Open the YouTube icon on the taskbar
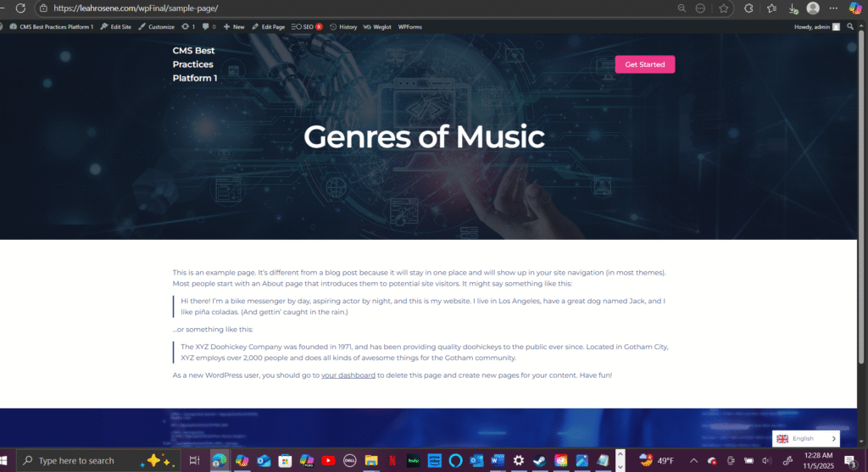Viewport: 868px width, 472px height. 328,460
